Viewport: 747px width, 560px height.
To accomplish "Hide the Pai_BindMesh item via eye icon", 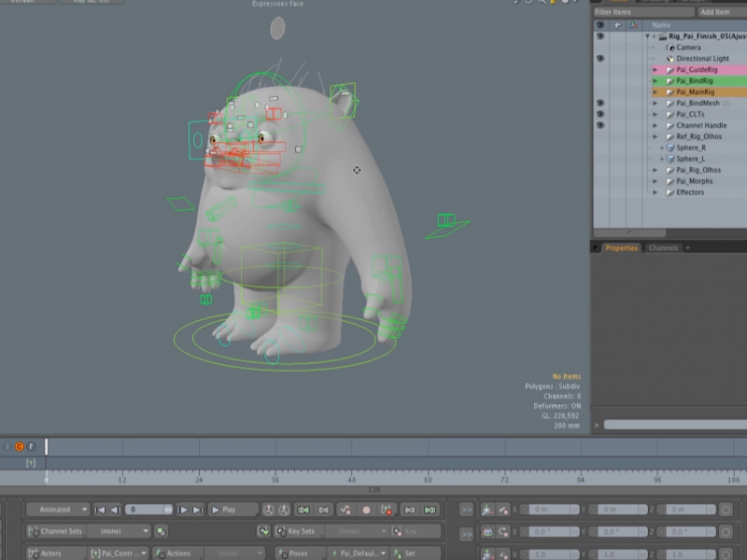I will pyautogui.click(x=599, y=104).
